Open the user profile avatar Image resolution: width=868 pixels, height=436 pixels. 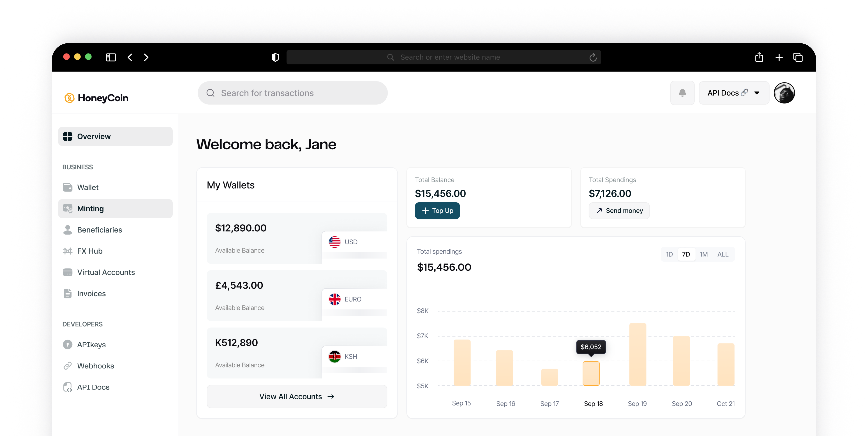click(x=784, y=93)
